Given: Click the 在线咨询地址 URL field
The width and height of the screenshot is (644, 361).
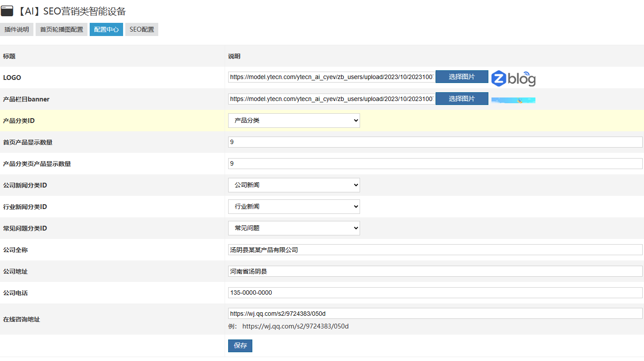Looking at the screenshot, I should coord(435,314).
